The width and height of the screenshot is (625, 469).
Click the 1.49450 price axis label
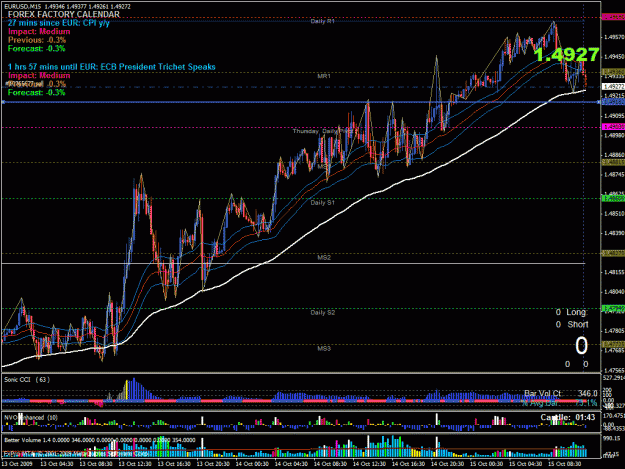614,57
